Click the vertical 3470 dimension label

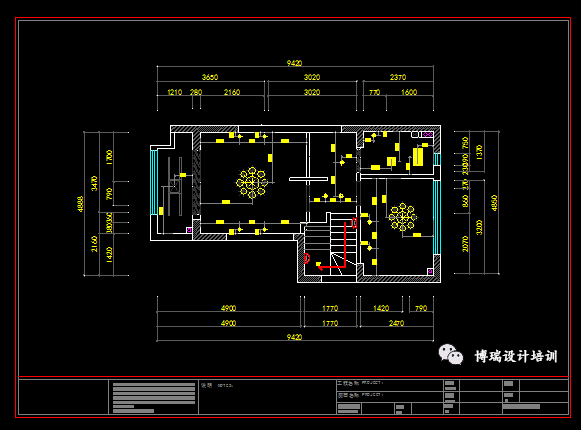tap(94, 183)
